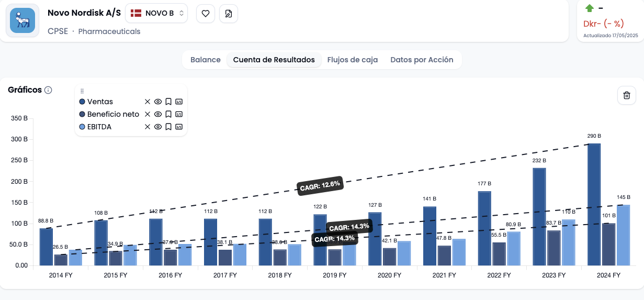The image size is (644, 300).
Task: Bookmark the Ventas series
Action: coord(168,102)
